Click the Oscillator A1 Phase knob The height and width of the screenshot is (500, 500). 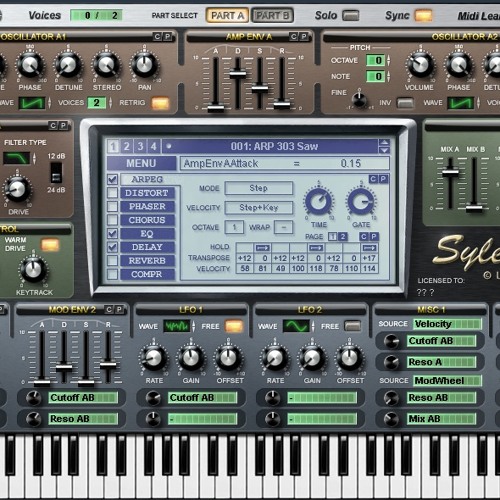click(30, 65)
